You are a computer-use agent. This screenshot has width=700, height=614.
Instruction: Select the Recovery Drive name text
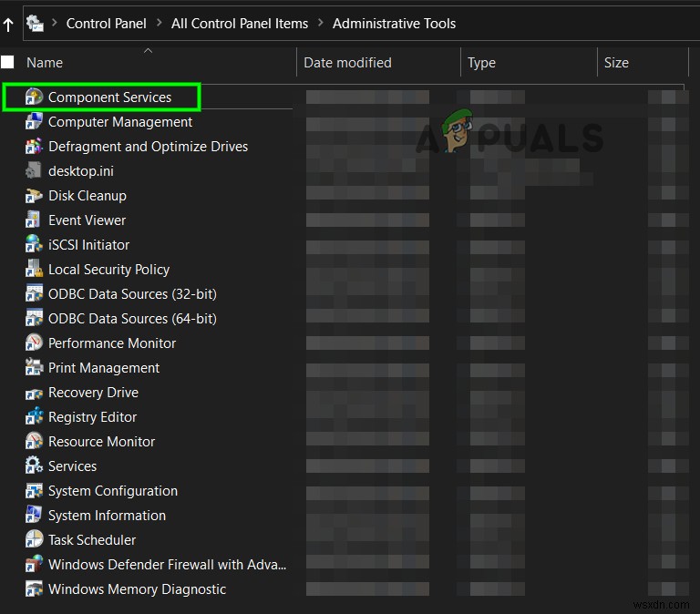coord(93,393)
